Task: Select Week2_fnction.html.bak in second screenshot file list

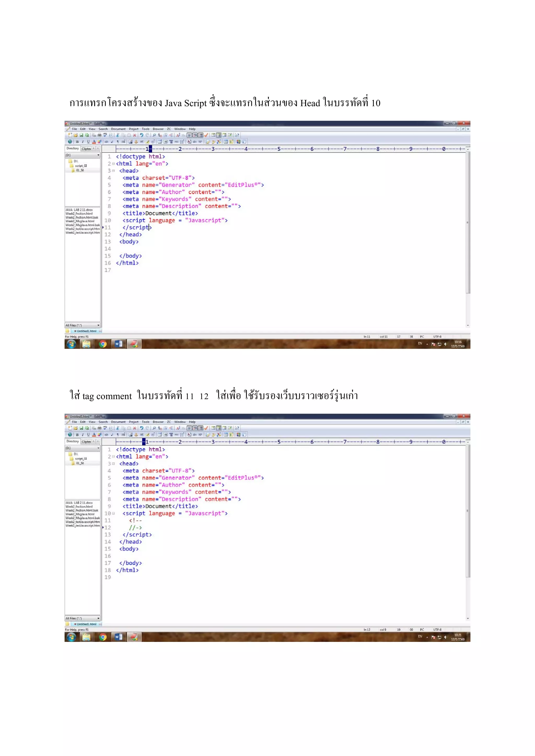Action: click(x=82, y=510)
